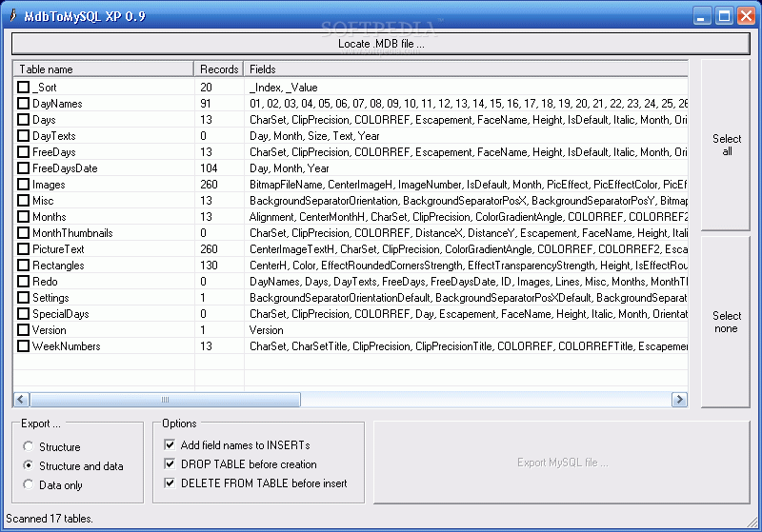Click the horizontal scrollbar right arrow
Image resolution: width=762 pixels, height=532 pixels.
pos(679,400)
